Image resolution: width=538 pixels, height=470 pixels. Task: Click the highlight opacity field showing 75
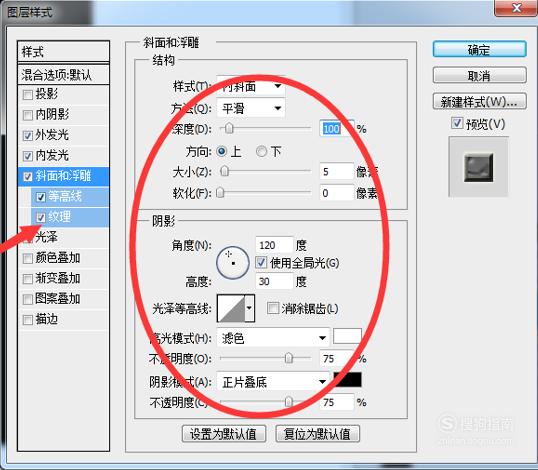point(337,359)
